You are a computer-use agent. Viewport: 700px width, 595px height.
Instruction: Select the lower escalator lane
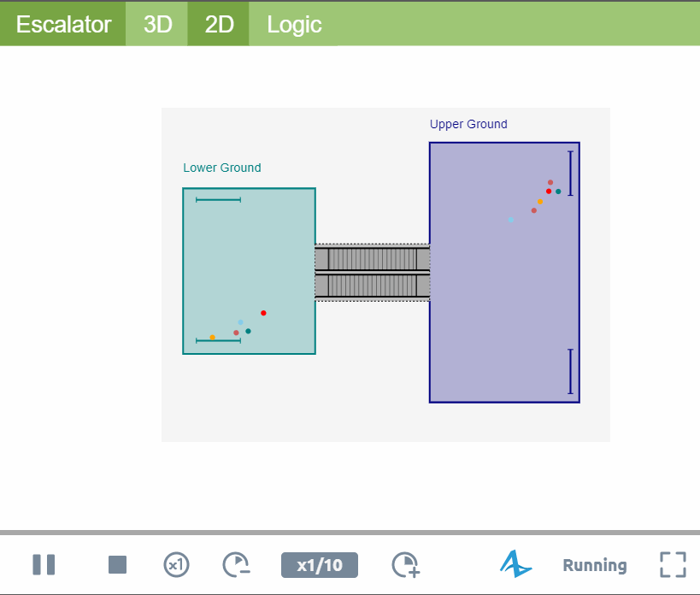point(373,286)
